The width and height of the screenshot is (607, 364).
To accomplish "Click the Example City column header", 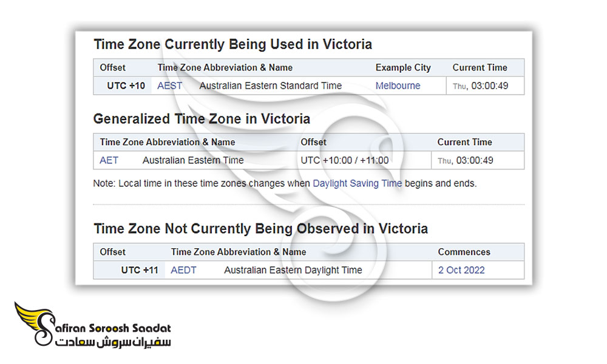I will 402,68.
